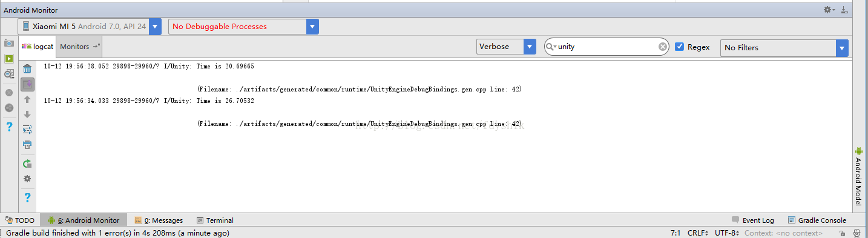Open the Verbose log level dropdown

pos(506,47)
